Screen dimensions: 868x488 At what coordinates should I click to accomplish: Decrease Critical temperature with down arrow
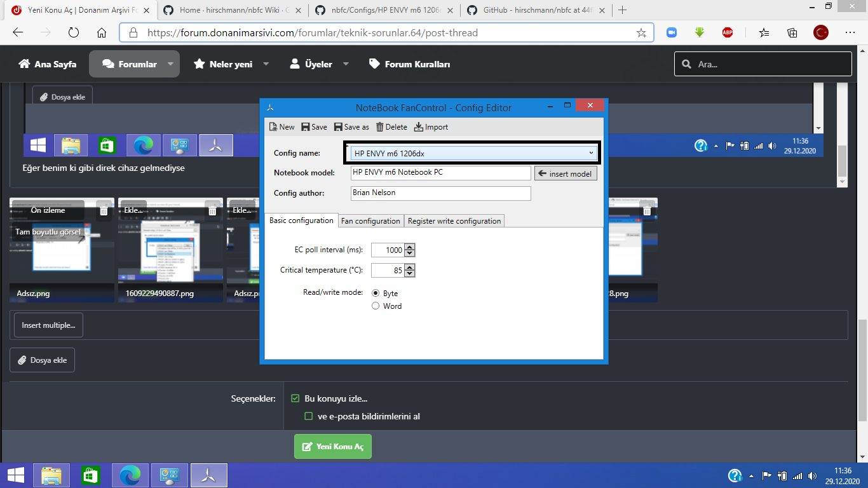click(x=410, y=274)
